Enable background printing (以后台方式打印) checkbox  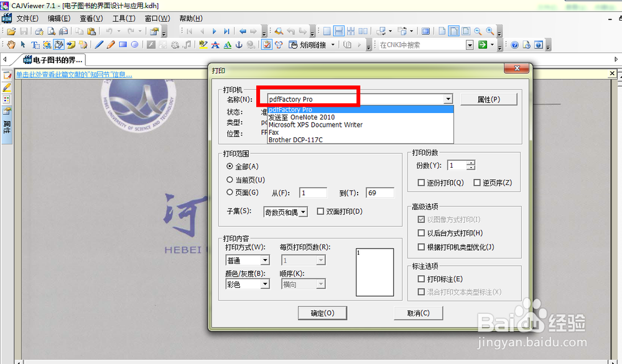(x=421, y=233)
